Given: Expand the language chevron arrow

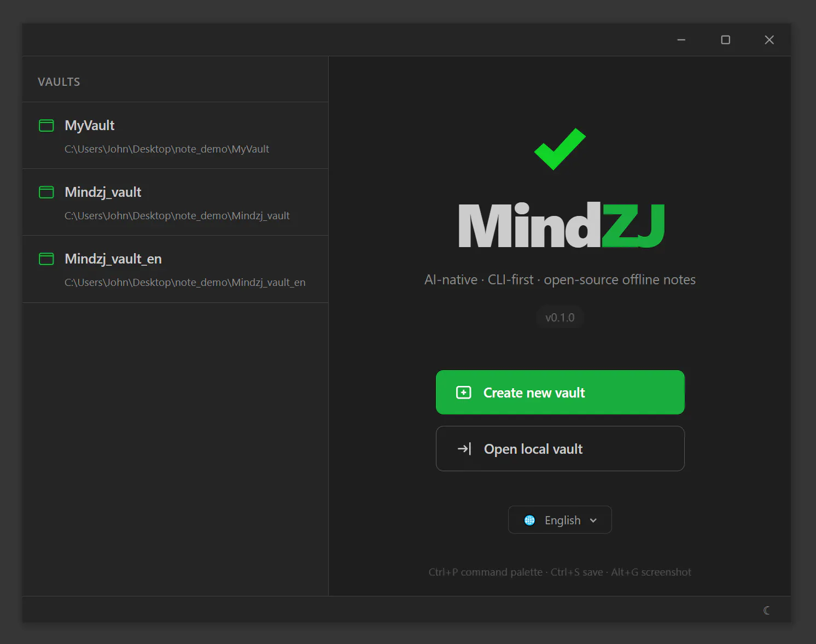Looking at the screenshot, I should (593, 520).
